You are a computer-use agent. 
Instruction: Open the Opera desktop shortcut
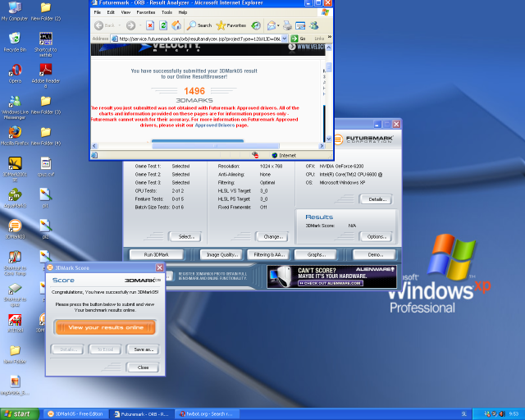point(15,73)
